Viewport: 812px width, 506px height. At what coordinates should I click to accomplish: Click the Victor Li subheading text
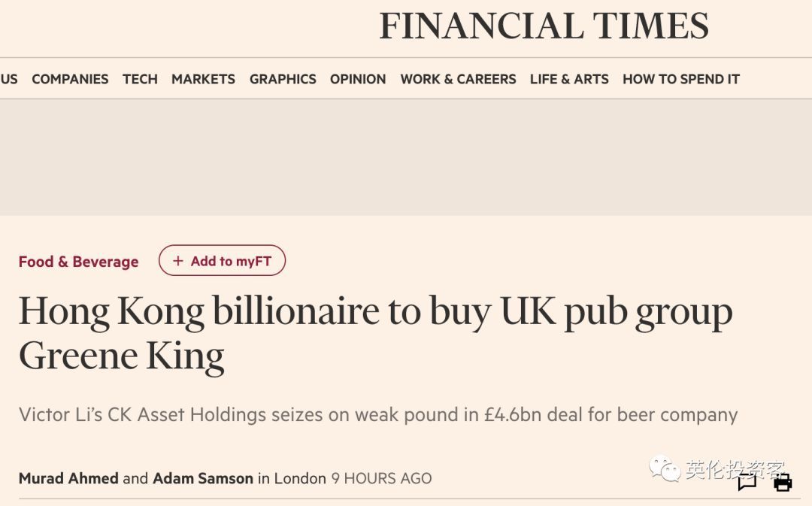[x=377, y=414]
